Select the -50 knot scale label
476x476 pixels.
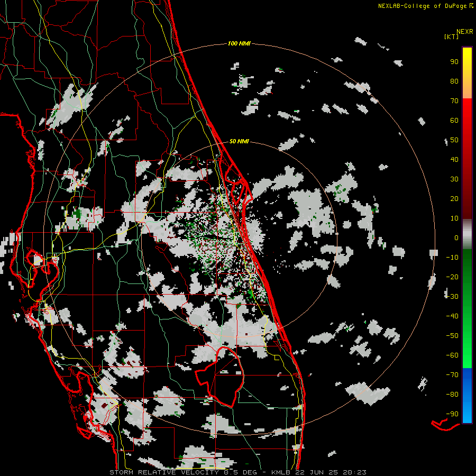(452, 336)
